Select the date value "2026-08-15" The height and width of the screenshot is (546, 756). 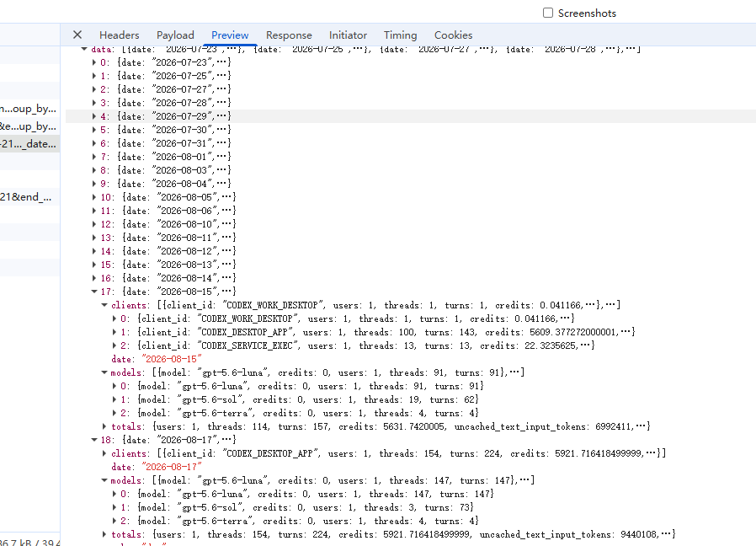172,359
